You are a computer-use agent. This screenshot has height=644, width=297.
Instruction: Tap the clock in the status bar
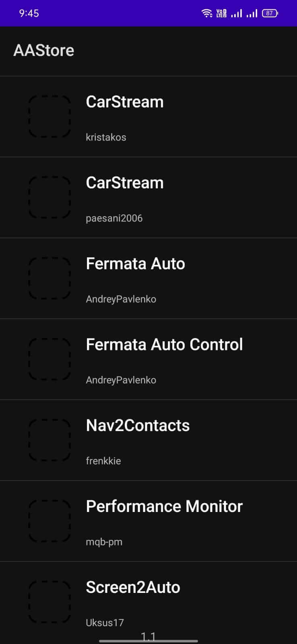(29, 13)
